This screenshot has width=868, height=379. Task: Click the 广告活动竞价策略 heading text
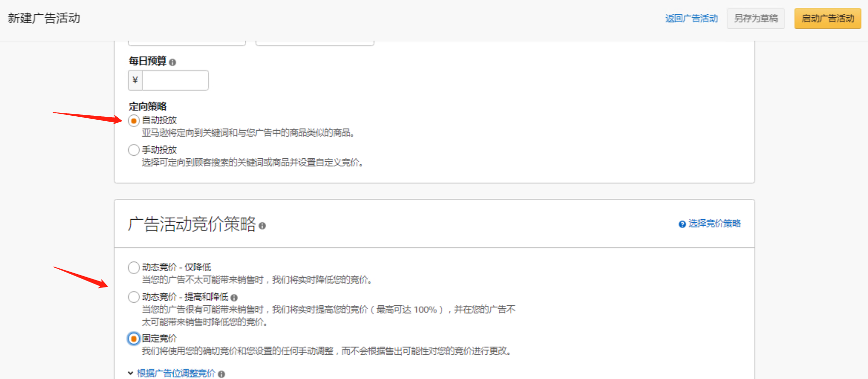192,224
